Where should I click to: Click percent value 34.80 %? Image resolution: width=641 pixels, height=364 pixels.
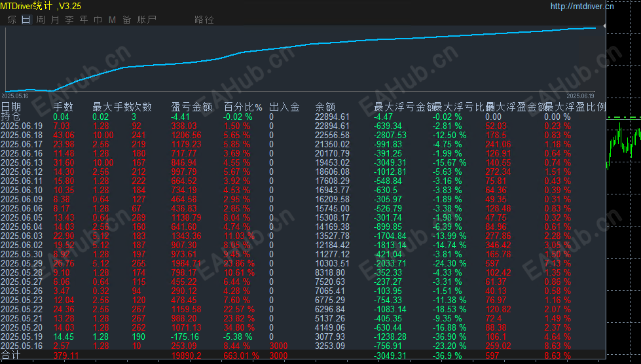point(239,327)
